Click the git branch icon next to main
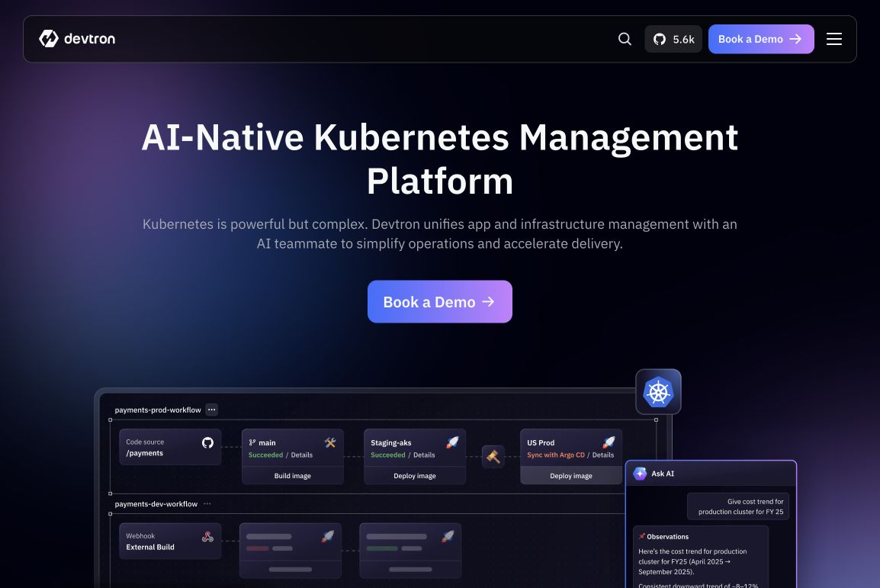880x588 pixels. pos(252,442)
